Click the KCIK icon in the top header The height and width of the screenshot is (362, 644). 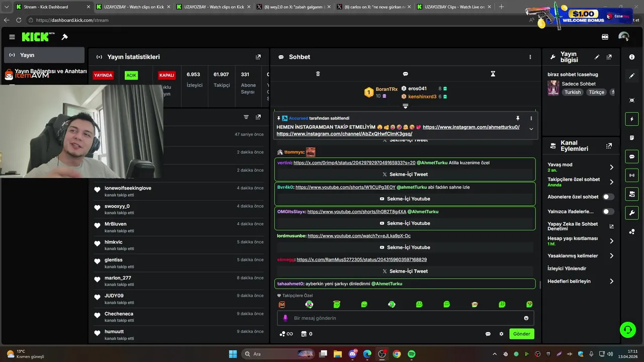[x=605, y=37]
